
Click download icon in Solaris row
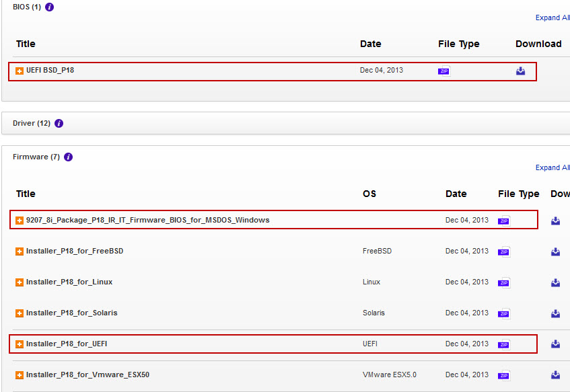(555, 313)
